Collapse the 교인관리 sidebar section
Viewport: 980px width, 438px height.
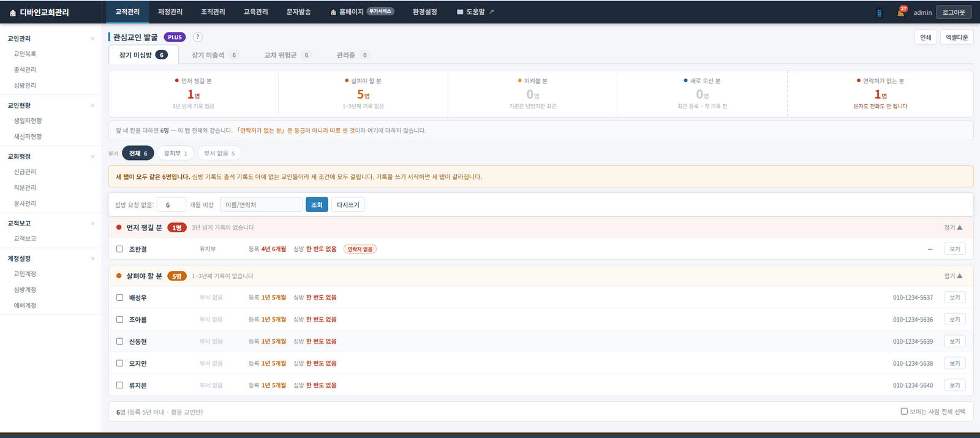coord(92,39)
